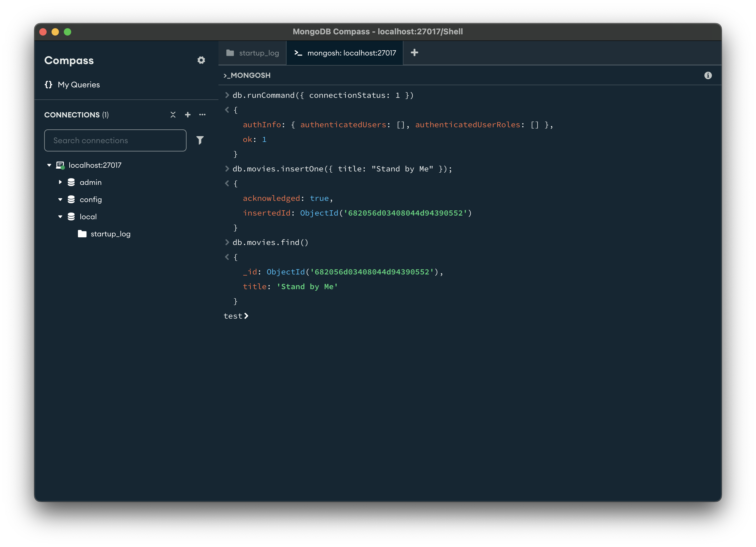Click the local database icon
The height and width of the screenshot is (547, 756).
coord(71,216)
